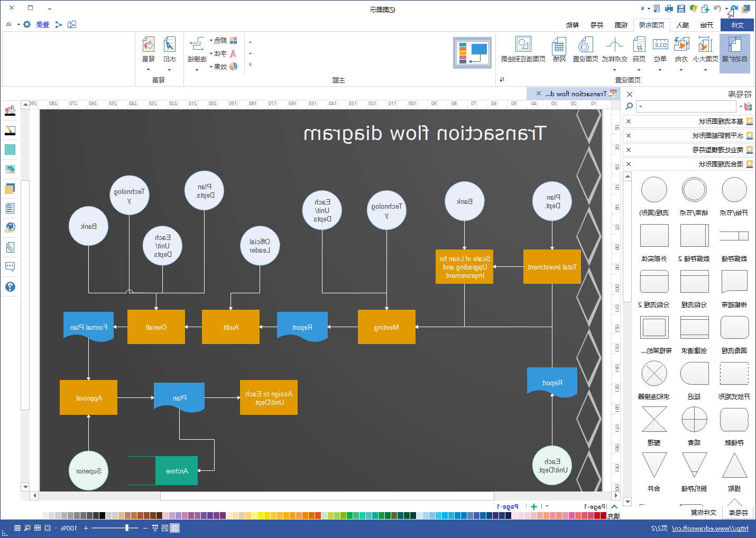This screenshot has height=538, width=756.
Task: Select the Meeting box on the canvas
Action: pos(386,327)
